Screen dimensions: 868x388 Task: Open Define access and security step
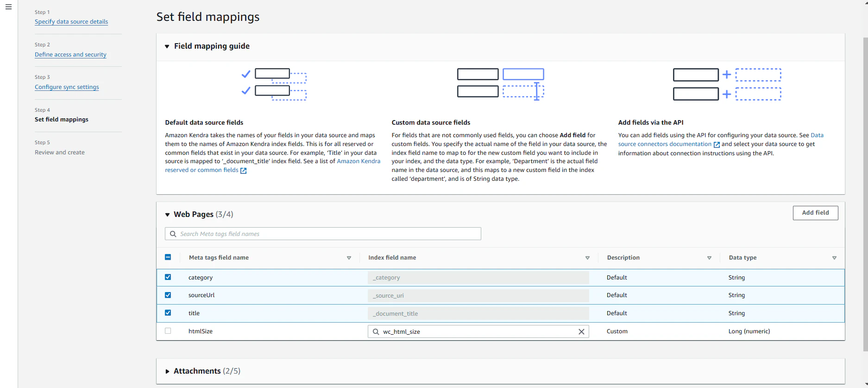[70, 55]
